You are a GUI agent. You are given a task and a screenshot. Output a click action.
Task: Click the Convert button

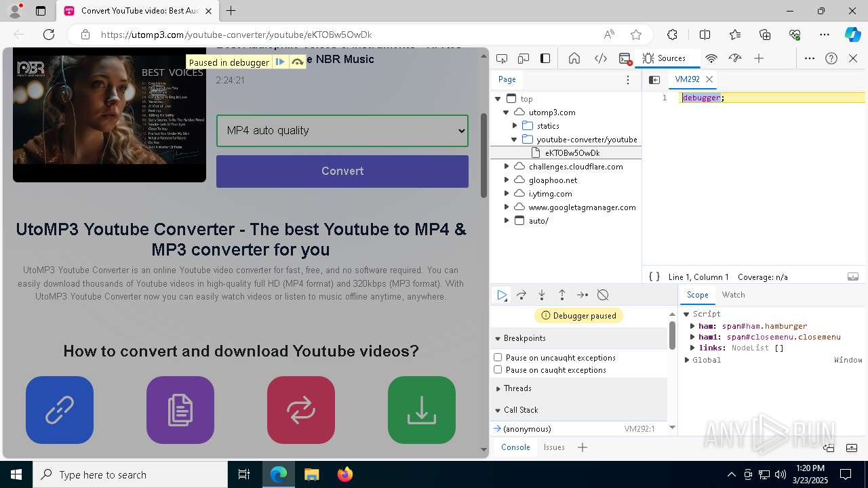pyautogui.click(x=342, y=171)
